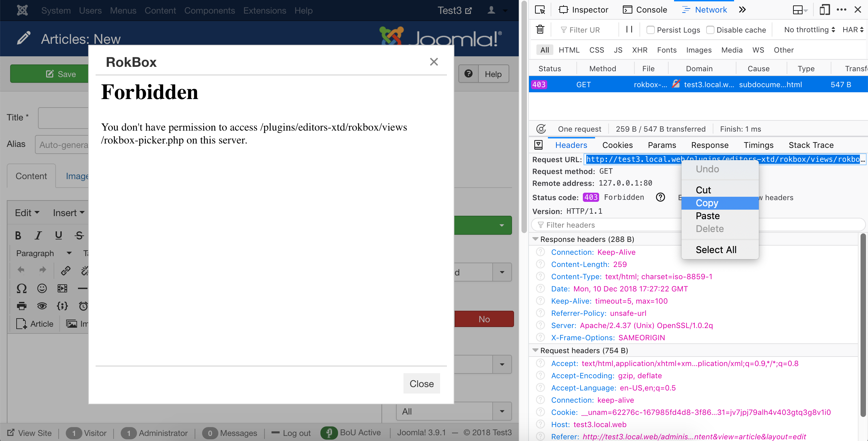Click View Site link in footer

click(29, 433)
